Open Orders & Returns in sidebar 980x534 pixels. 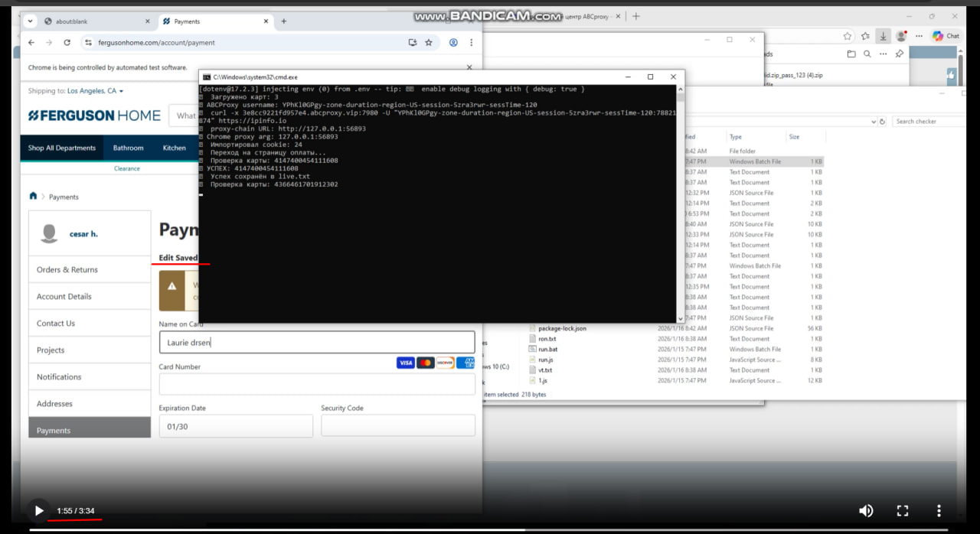[x=90, y=269]
